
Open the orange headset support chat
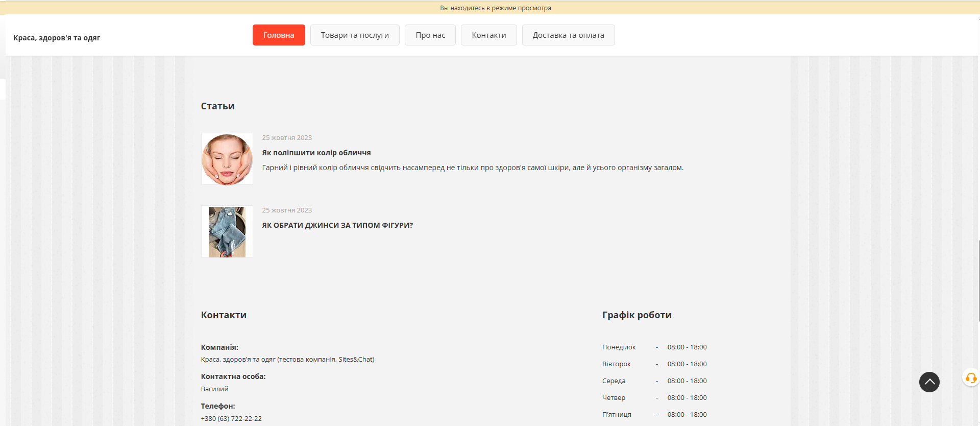pos(971,378)
